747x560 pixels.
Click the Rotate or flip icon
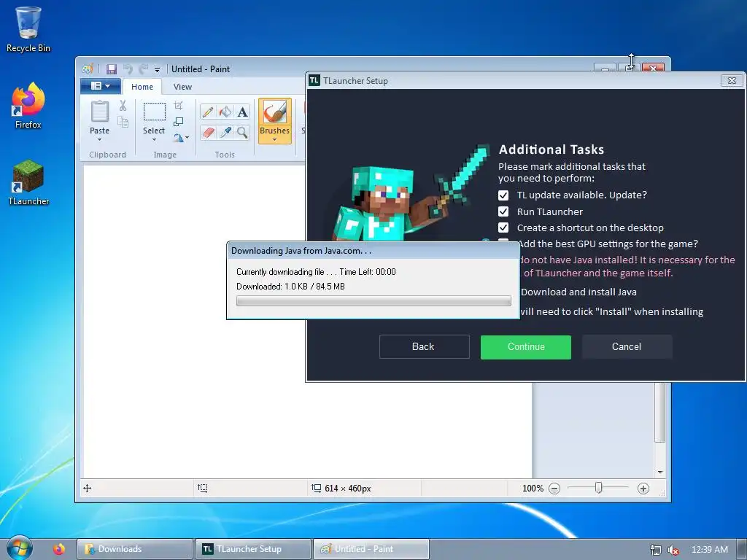(x=178, y=138)
